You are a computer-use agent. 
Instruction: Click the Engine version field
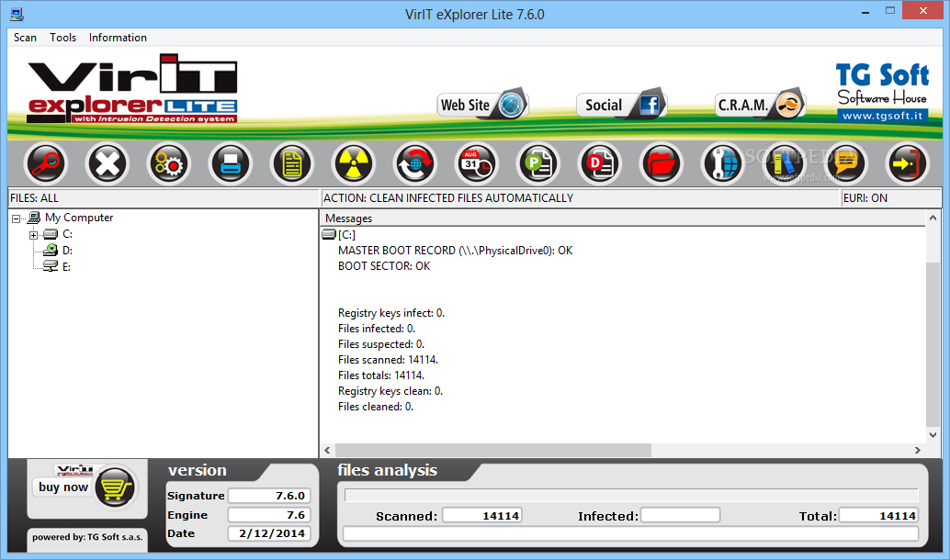tap(269, 515)
